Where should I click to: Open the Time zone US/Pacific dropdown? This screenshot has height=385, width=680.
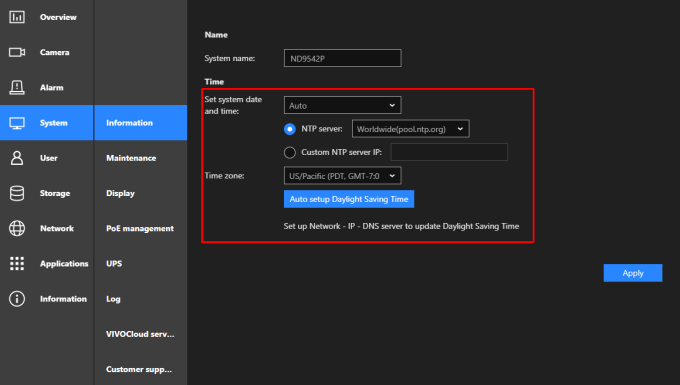[343, 176]
